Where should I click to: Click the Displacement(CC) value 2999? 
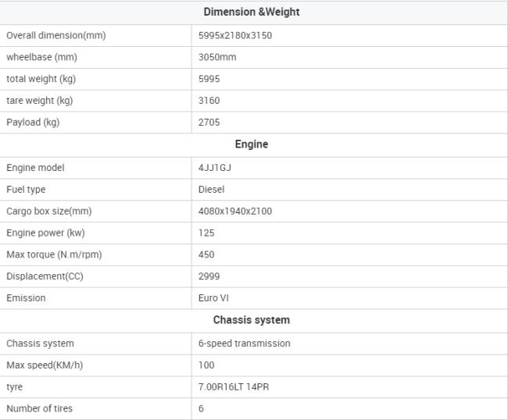[x=209, y=276]
